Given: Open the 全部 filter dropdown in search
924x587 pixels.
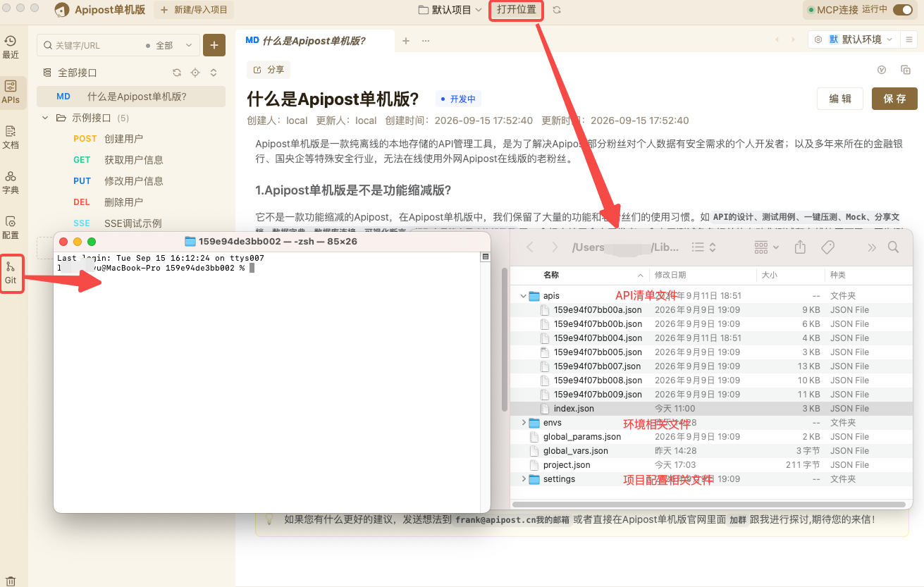Looking at the screenshot, I should point(169,45).
